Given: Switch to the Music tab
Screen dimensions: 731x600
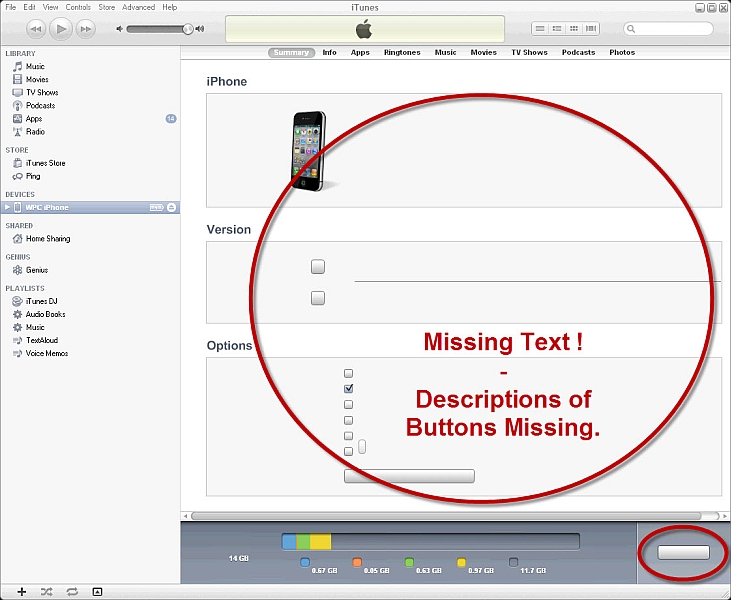Looking at the screenshot, I should (x=445, y=53).
